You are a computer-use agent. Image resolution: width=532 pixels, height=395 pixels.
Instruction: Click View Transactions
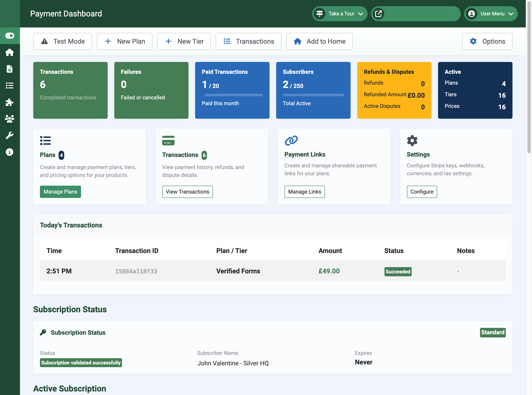coord(187,191)
